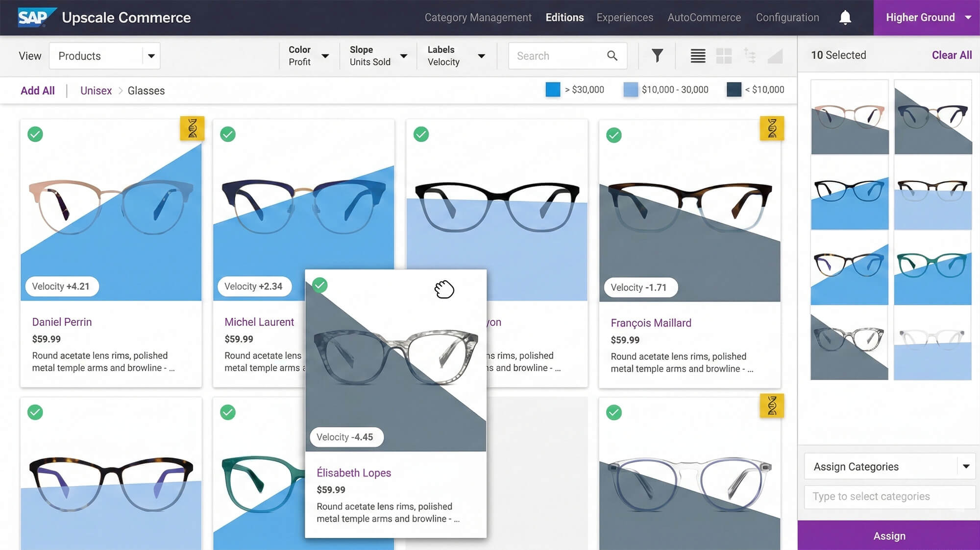Expand the Slope Units Sold dropdown
Viewport: 980px width, 550px height.
378,56
